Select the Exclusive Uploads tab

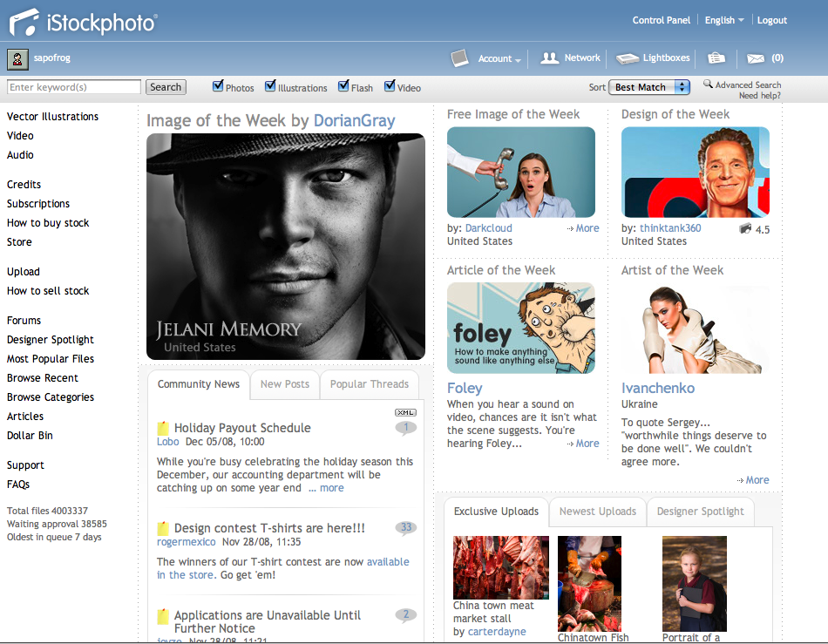click(496, 512)
